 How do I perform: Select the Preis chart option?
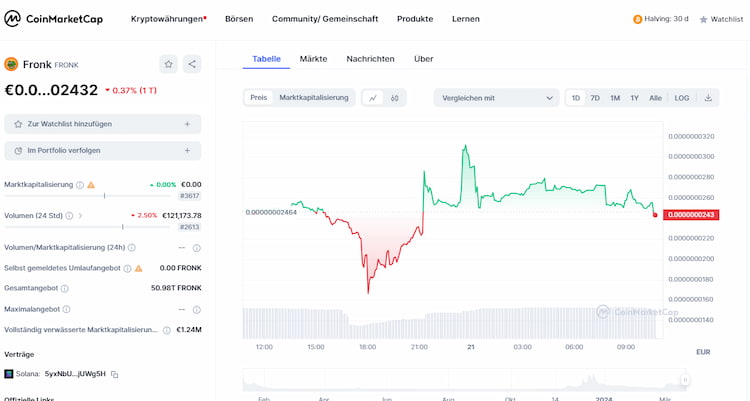tap(259, 98)
